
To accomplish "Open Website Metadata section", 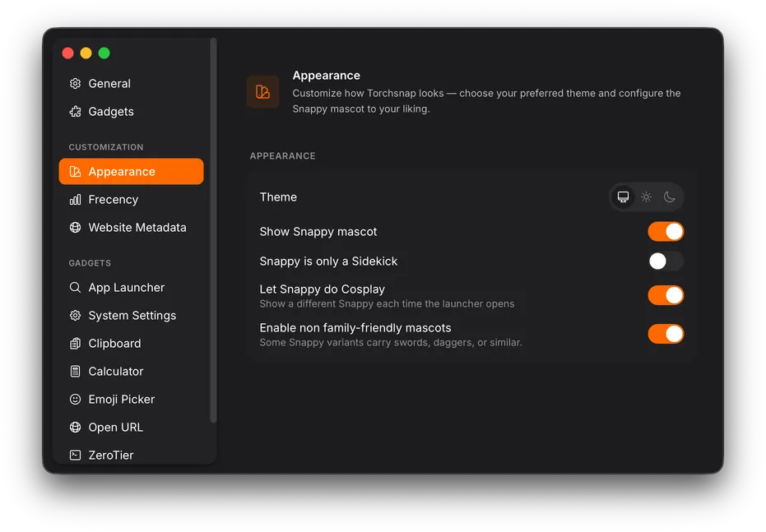I will (x=131, y=228).
